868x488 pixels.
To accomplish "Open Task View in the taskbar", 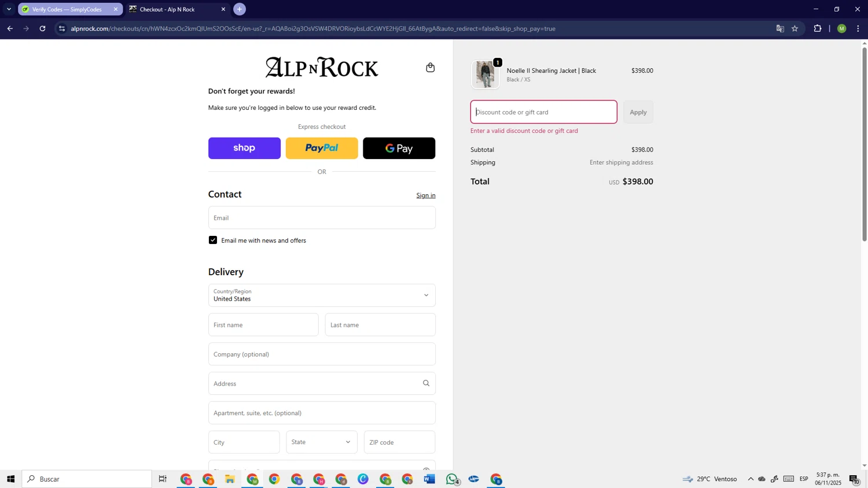I will [163, 479].
